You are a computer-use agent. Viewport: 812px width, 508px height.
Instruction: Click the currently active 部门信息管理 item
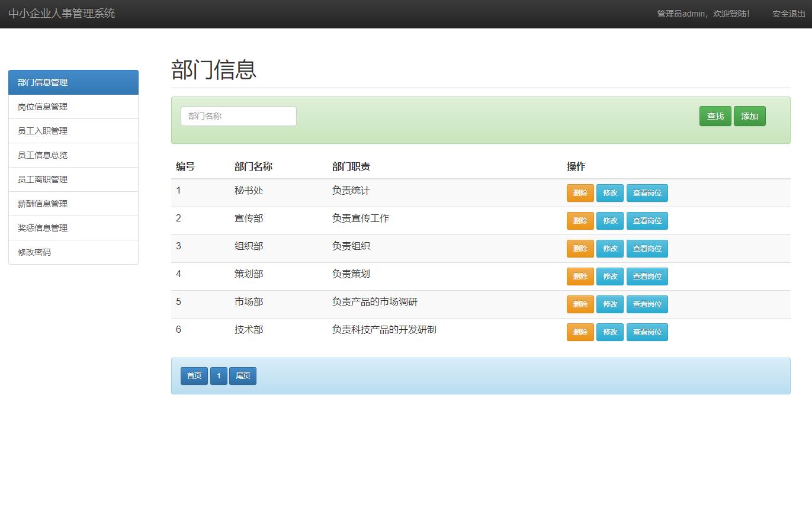pos(41,82)
